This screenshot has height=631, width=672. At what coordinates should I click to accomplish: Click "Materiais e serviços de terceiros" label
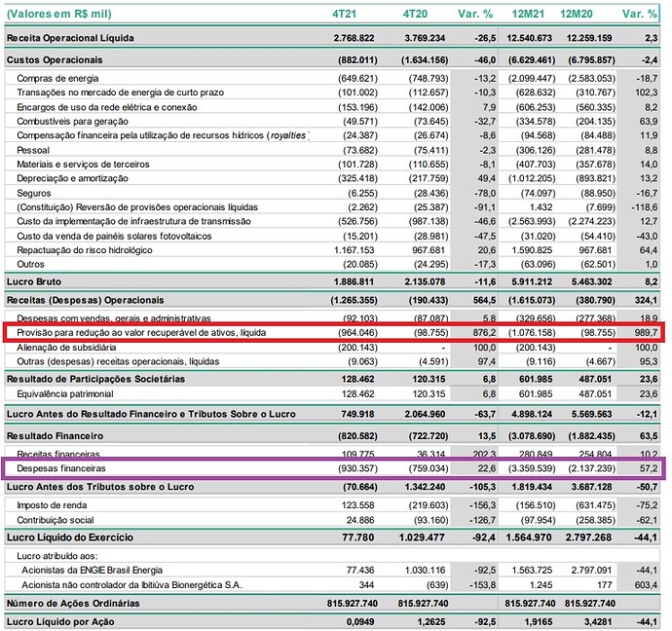[x=83, y=164]
